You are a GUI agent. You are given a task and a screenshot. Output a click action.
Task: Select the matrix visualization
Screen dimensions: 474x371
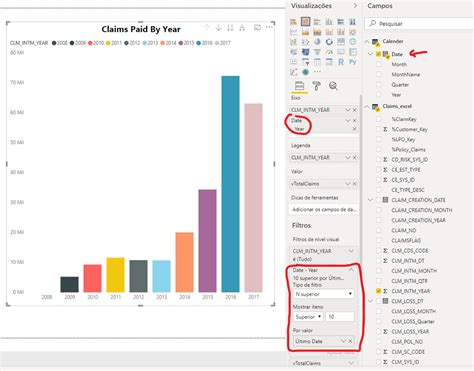[x=329, y=62]
